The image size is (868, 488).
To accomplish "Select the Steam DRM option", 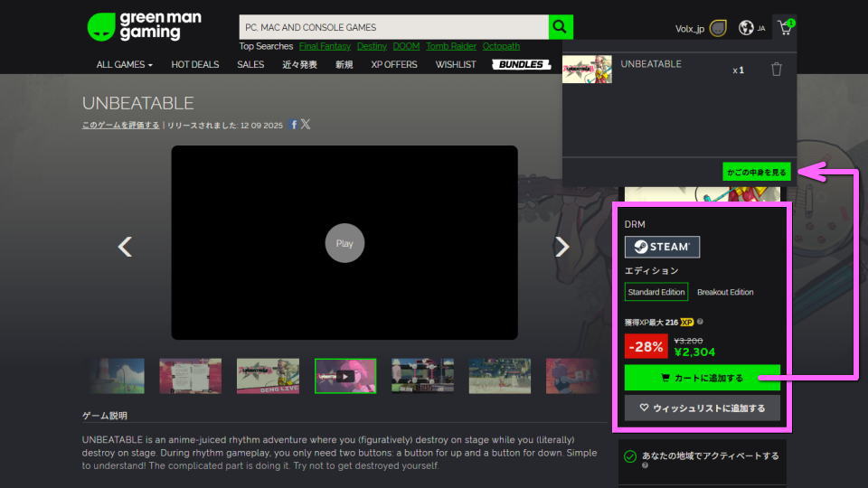I will (662, 247).
